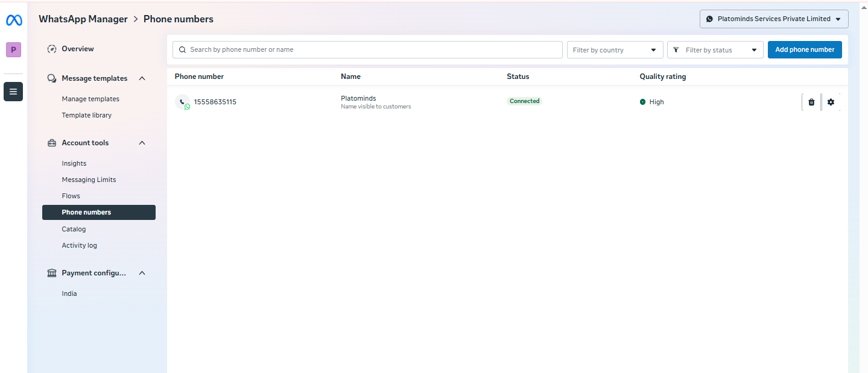This screenshot has width=868, height=373.
Task: Collapse the Payment configuration section chevron
Action: click(142, 273)
